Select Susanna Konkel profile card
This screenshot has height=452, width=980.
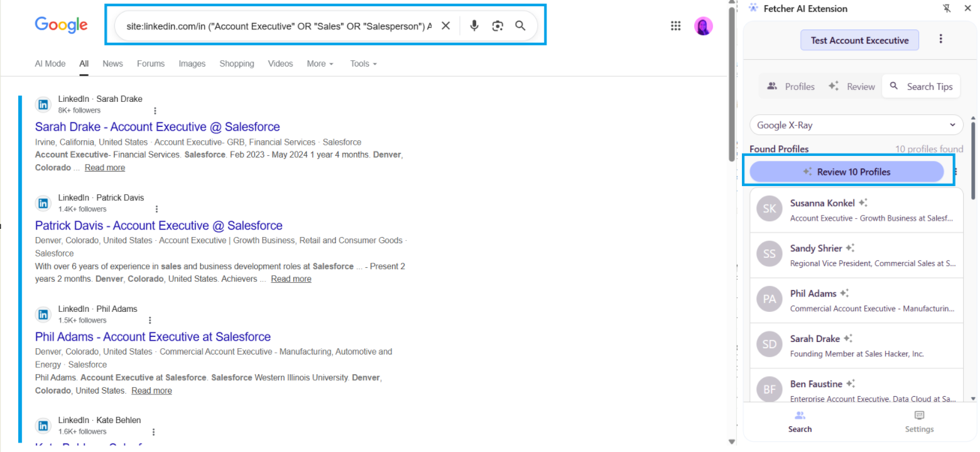tap(856, 210)
